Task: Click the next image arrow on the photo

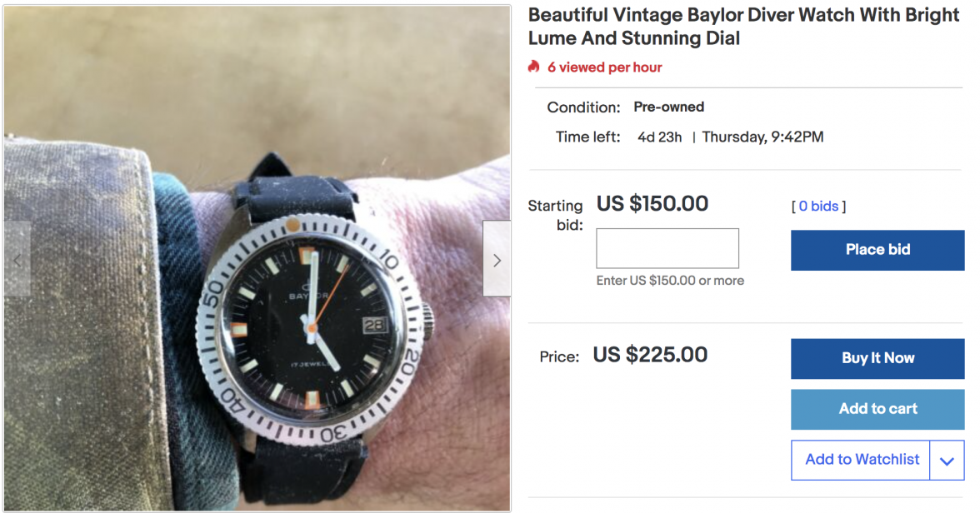Action: click(x=497, y=260)
